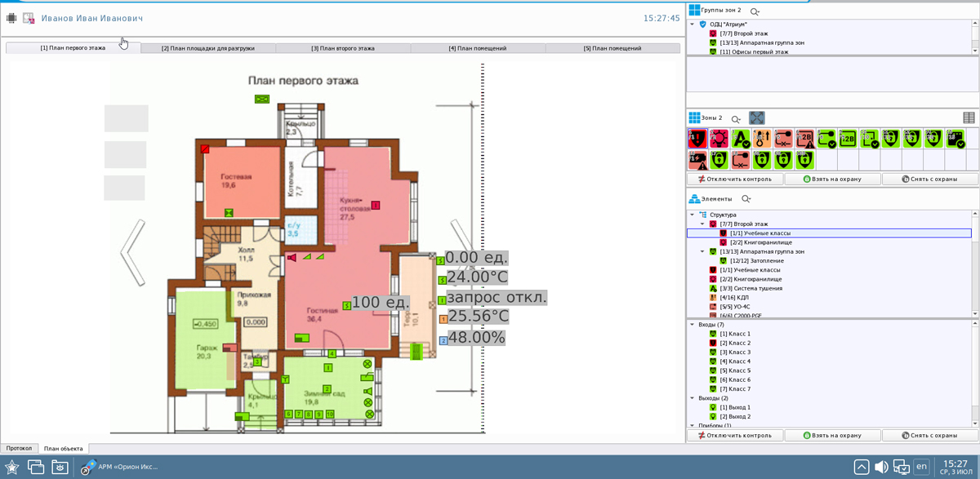The width and height of the screenshot is (980, 479).
Task: Open the search icon next to Группы зон 2
Action: (755, 11)
